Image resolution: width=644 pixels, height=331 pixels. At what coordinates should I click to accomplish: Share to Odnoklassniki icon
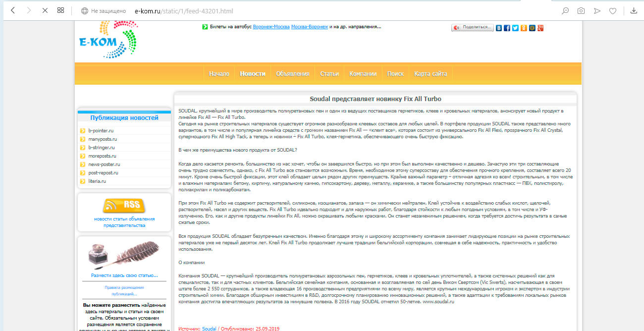pos(524,28)
